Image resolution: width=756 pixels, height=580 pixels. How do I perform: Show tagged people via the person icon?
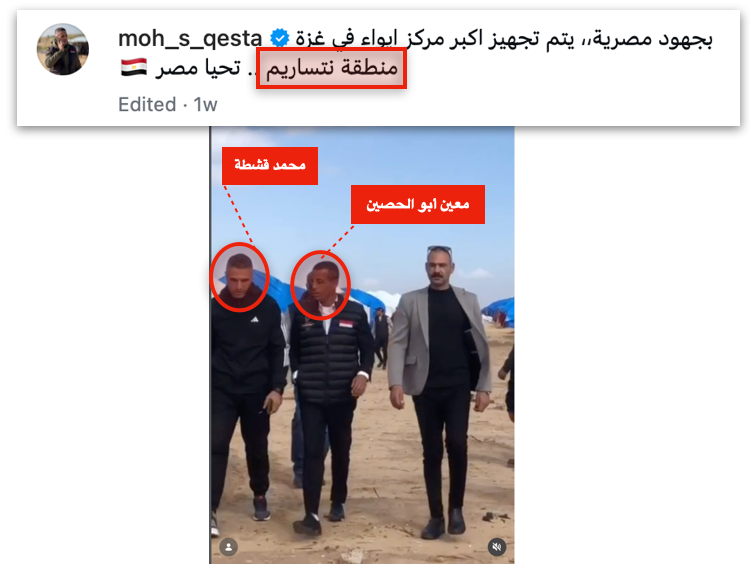(x=229, y=547)
